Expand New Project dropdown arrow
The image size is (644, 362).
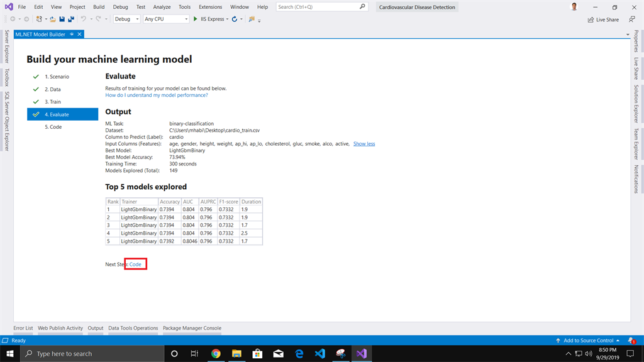coord(45,19)
